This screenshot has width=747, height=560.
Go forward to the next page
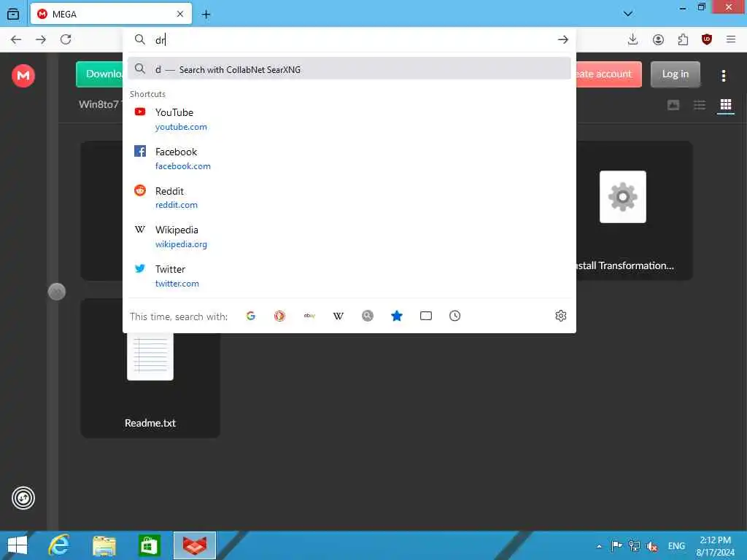point(41,39)
